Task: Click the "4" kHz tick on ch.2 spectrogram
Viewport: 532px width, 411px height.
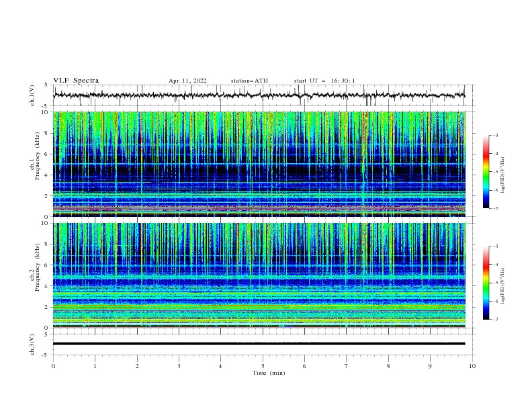Action: [x=47, y=286]
